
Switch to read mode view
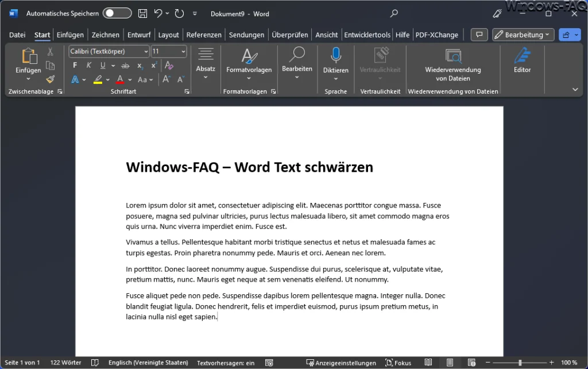428,363
